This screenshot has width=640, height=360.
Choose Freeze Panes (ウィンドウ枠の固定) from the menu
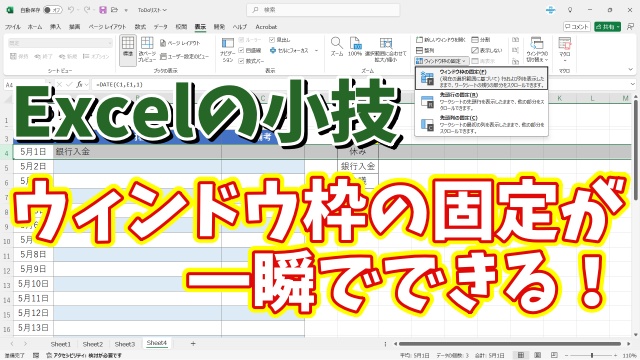[481, 78]
